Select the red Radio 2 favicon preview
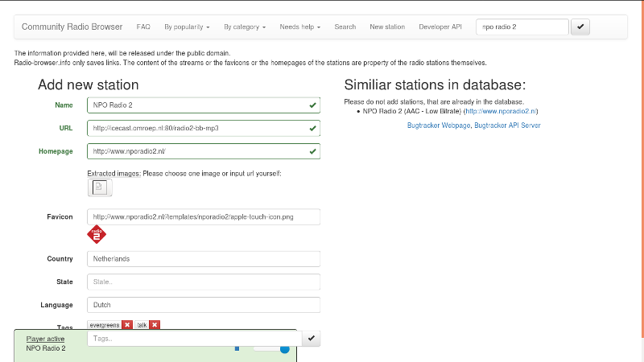 97,234
